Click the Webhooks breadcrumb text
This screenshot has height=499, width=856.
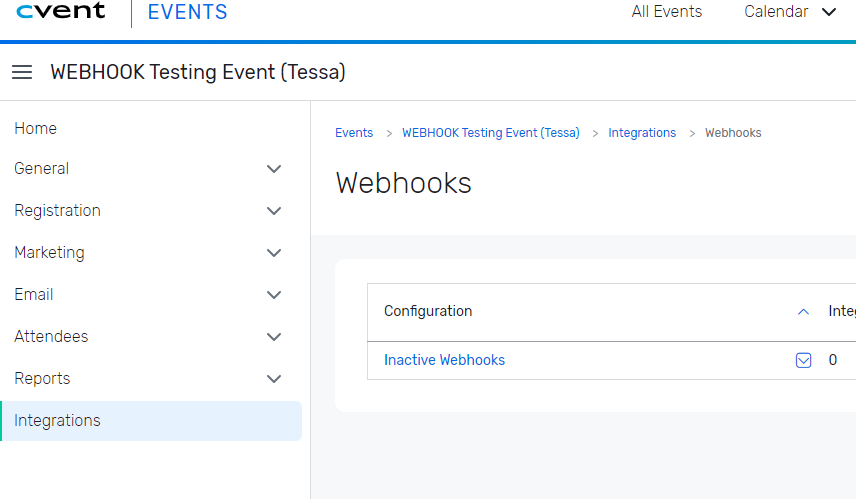[x=733, y=133]
